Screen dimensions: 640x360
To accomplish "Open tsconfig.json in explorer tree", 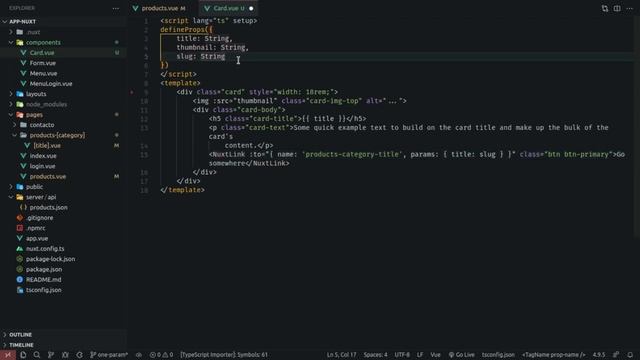I will pyautogui.click(x=63, y=290).
